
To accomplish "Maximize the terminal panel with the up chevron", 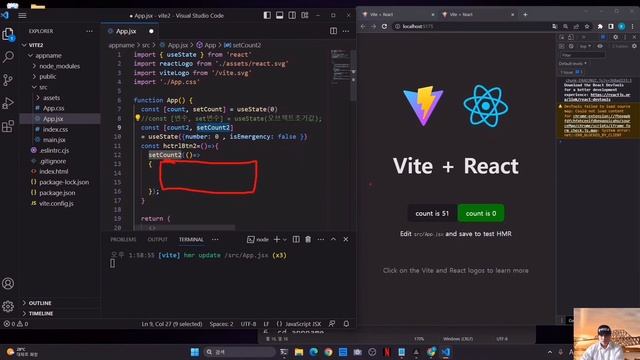I will [333, 239].
